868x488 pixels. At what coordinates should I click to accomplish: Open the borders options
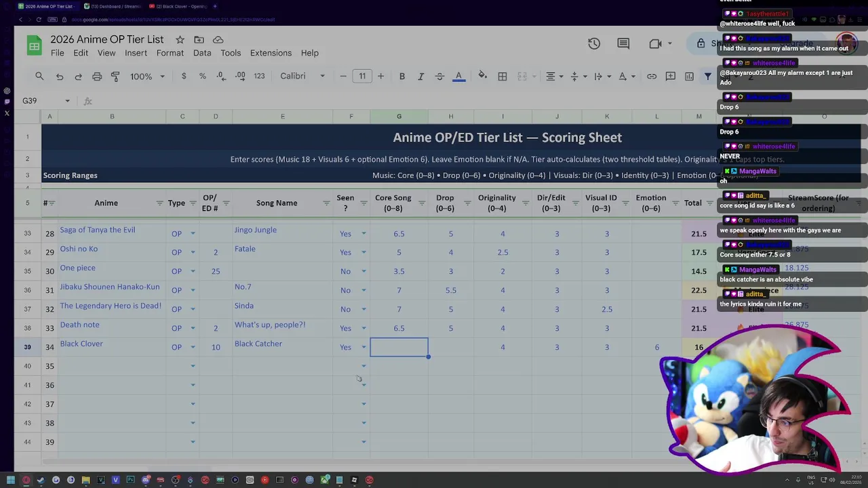click(x=502, y=77)
